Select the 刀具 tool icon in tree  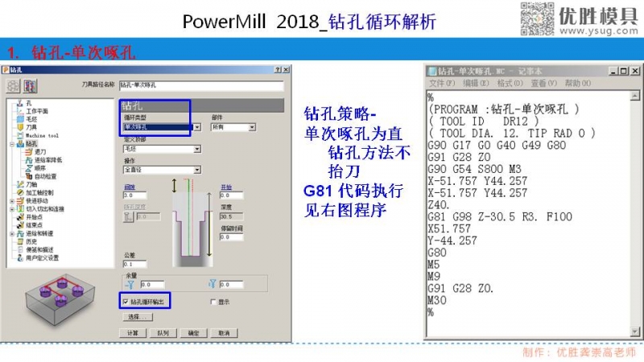(19, 127)
